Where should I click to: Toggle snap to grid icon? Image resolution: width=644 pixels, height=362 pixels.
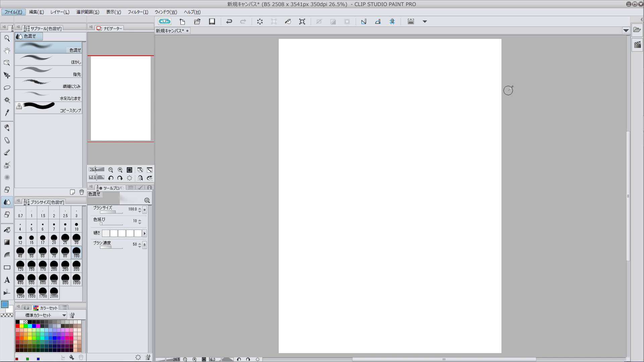tap(392, 21)
